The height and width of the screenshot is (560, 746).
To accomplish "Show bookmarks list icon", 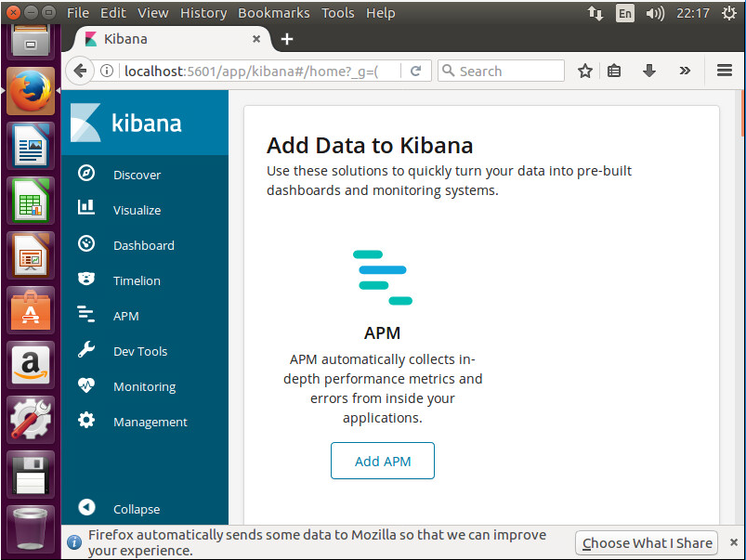I will [x=614, y=71].
